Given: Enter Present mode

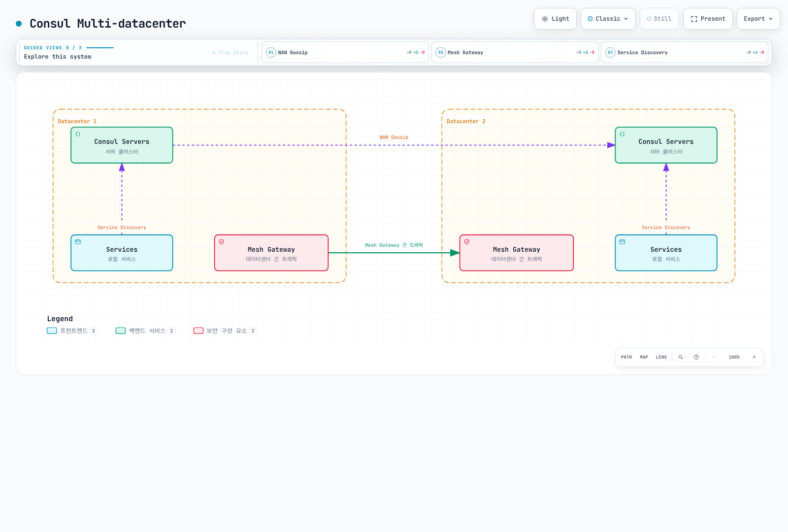Looking at the screenshot, I should point(708,19).
